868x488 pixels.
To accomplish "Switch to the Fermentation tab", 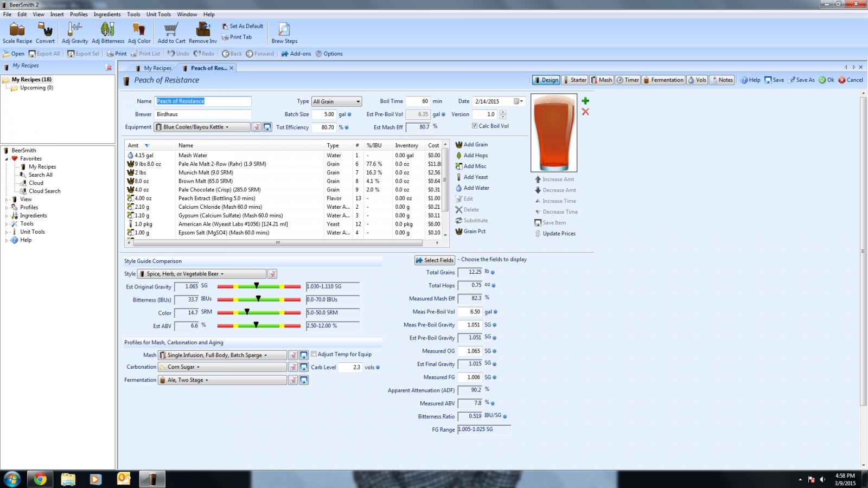I will (662, 80).
